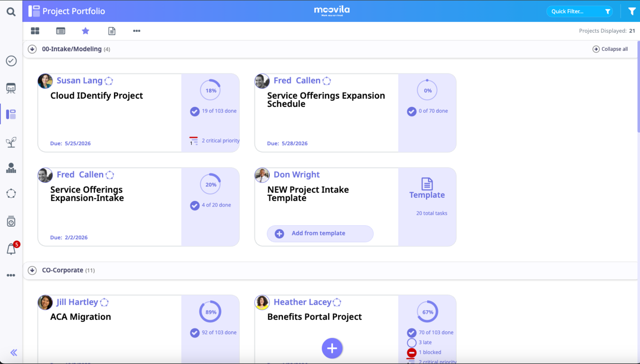
Task: Click the 19 of 103 done checkmark
Action: pyautogui.click(x=194, y=111)
